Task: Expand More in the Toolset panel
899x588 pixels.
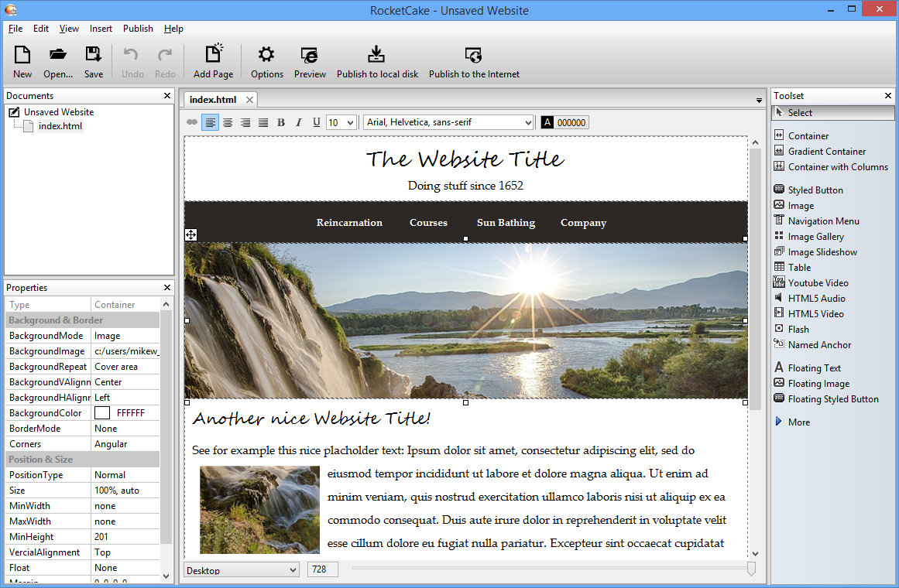Action: pyautogui.click(x=798, y=422)
